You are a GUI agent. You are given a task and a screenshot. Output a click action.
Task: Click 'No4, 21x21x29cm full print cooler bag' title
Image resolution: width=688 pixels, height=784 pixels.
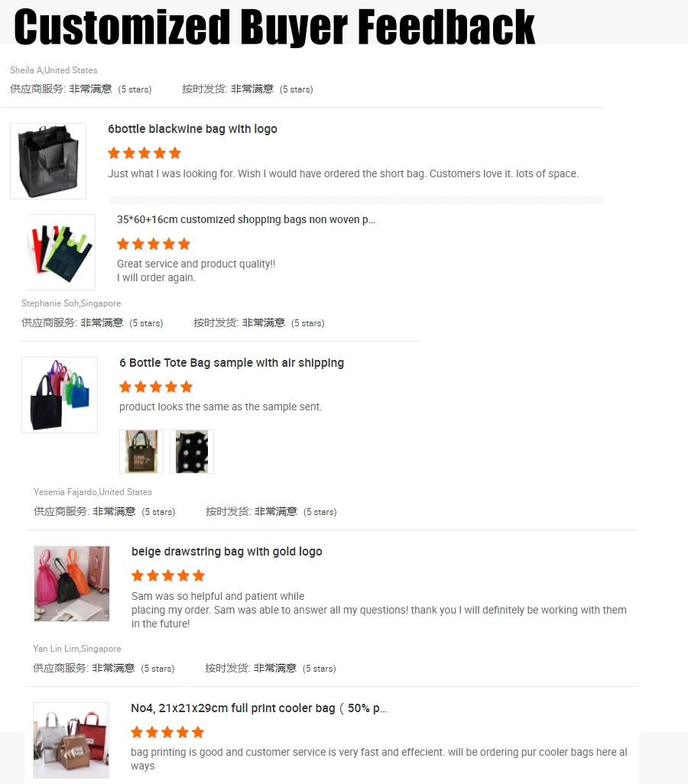click(258, 708)
